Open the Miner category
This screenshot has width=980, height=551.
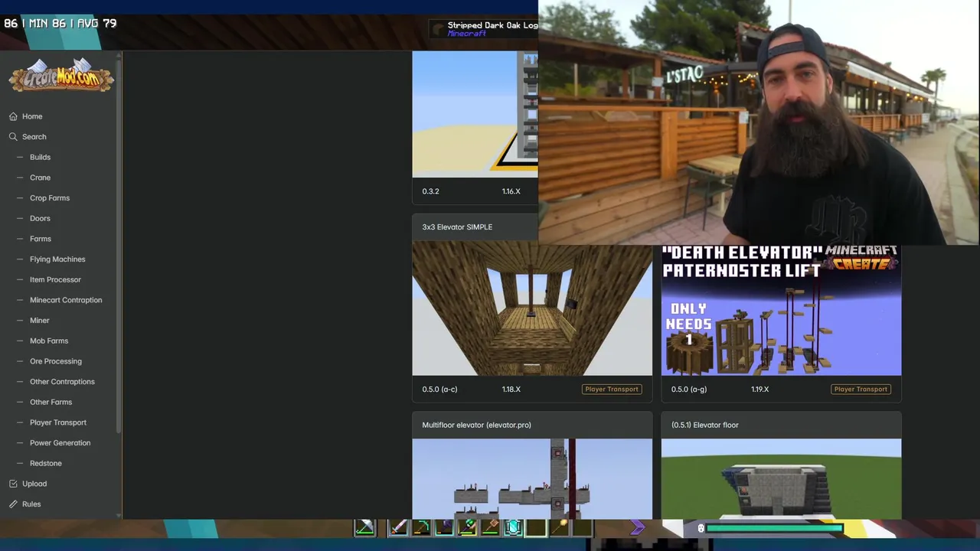pos(40,321)
